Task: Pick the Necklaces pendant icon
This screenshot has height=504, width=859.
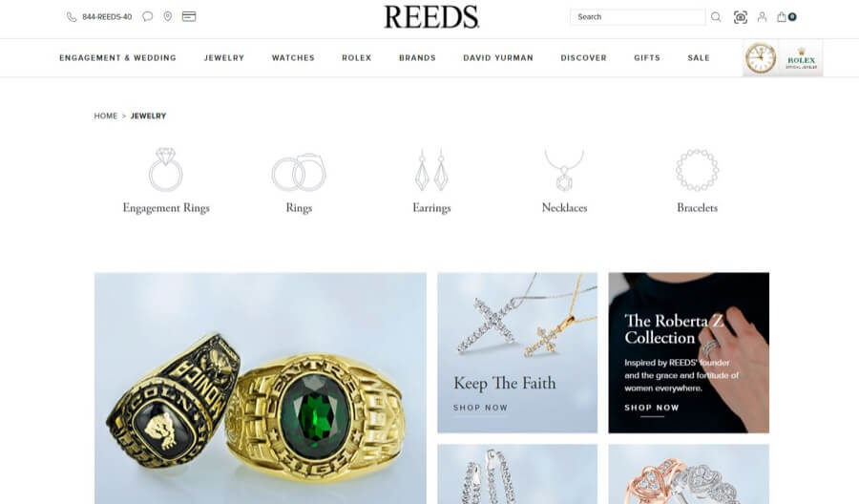Action: pyautogui.click(x=564, y=170)
